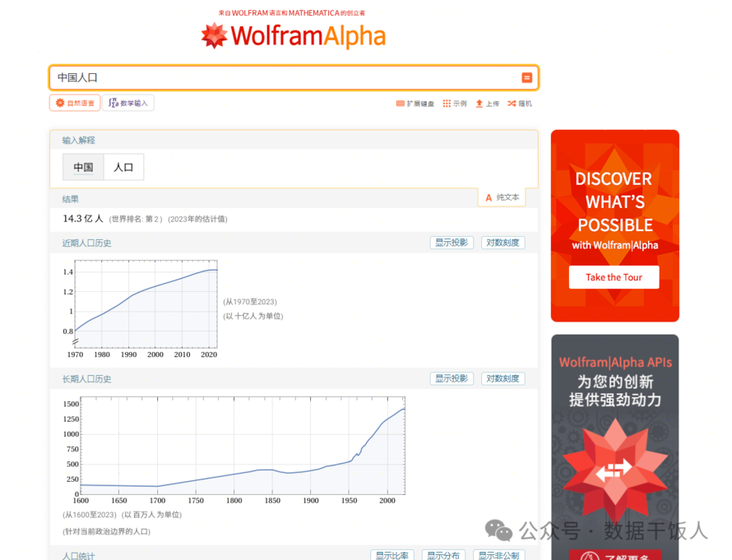Select the 自然语言 input mode

pos(75,103)
